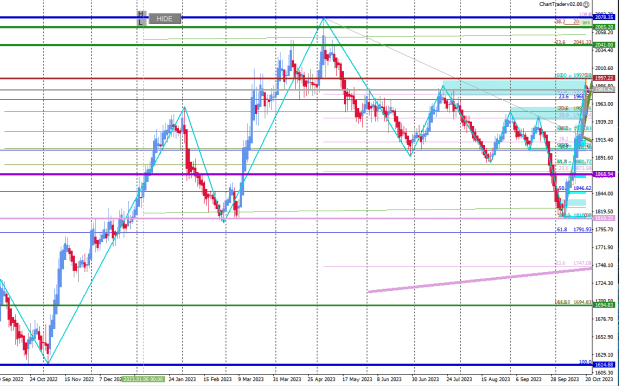Click the 1724.30 price scale value
The height and width of the screenshot is (386, 625).
pos(604,283)
